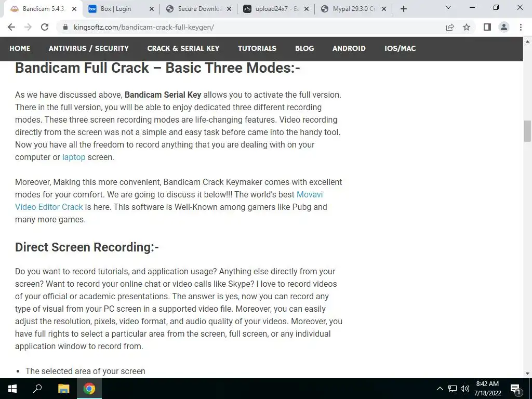The image size is (532, 399).
Task: Open the network status tray icon
Action: pos(453,389)
